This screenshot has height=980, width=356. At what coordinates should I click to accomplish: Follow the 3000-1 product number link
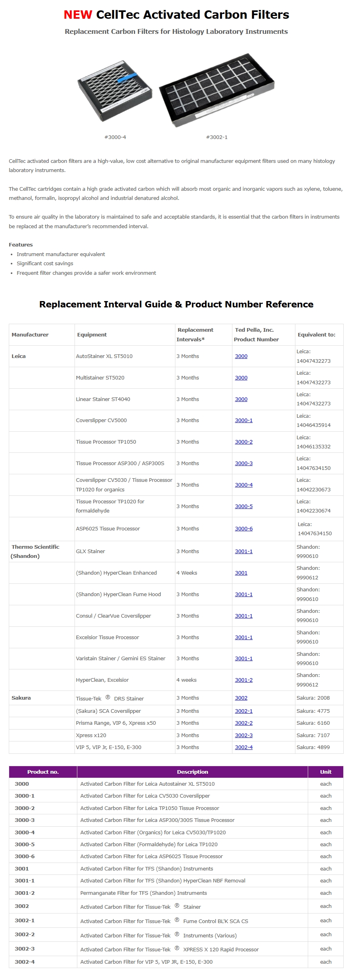tap(244, 421)
